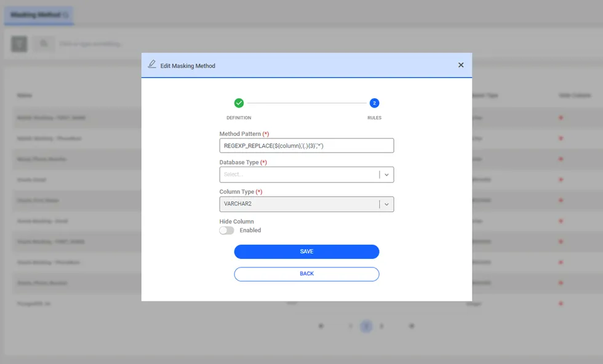Close the Edit Masking Method dialog
Screen dimensions: 603x364
point(461,65)
